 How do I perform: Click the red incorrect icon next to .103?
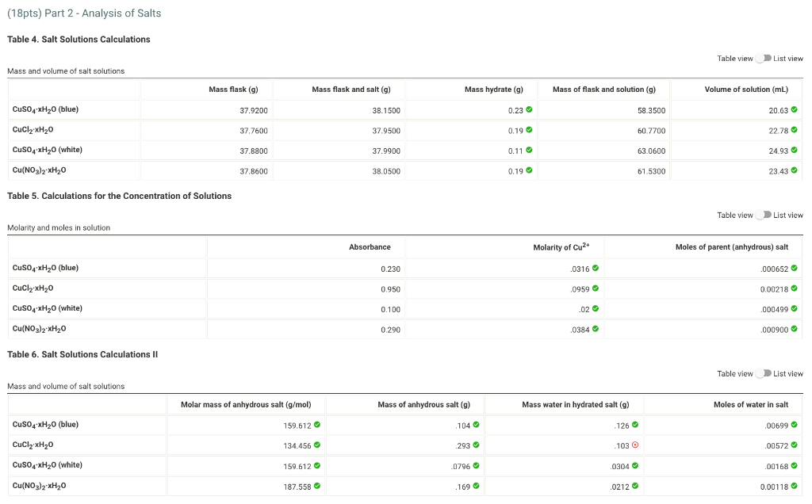click(x=635, y=445)
